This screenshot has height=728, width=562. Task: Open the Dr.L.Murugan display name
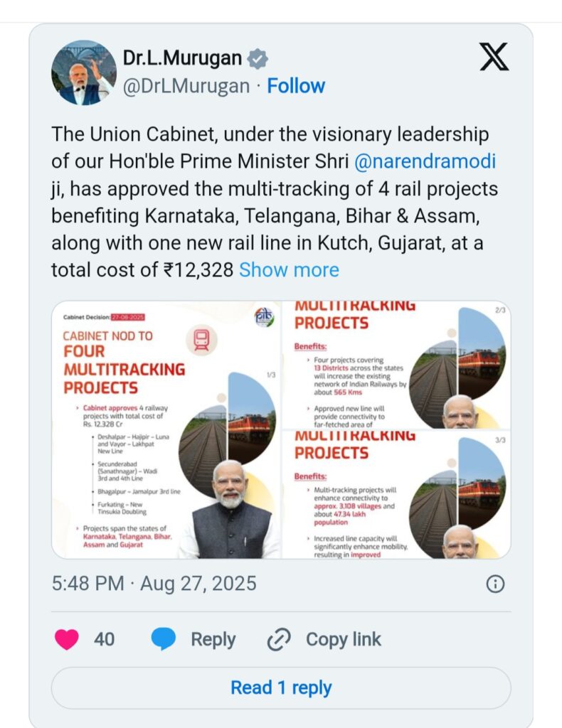click(x=182, y=58)
